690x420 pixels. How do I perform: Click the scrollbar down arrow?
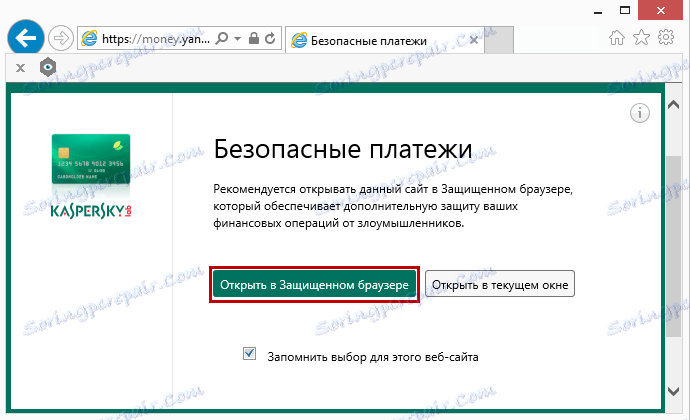(x=673, y=391)
